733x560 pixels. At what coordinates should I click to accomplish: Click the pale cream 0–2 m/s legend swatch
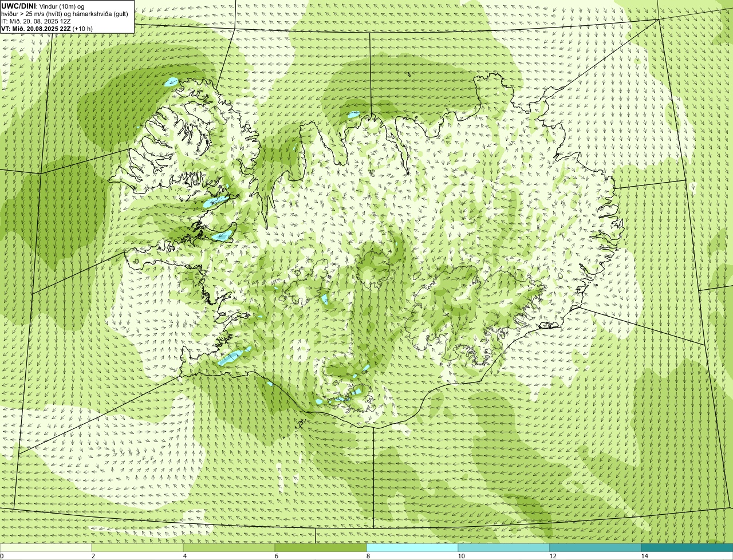[x=46, y=547]
